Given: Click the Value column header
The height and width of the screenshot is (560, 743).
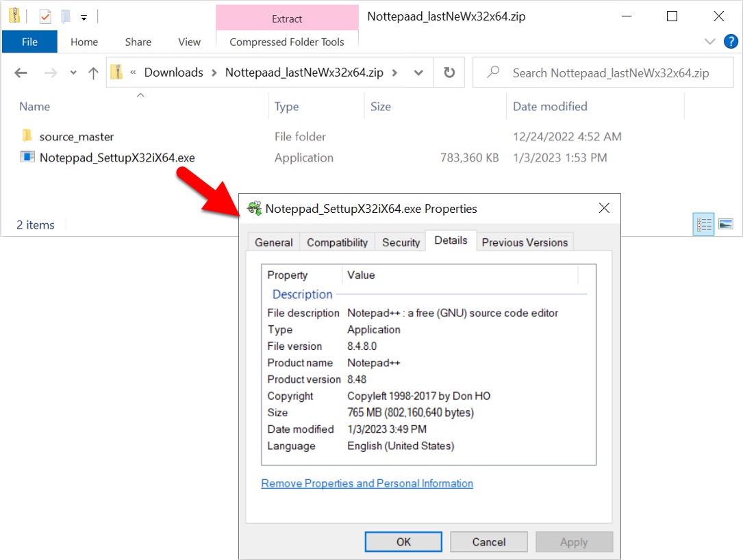Looking at the screenshot, I should point(361,275).
